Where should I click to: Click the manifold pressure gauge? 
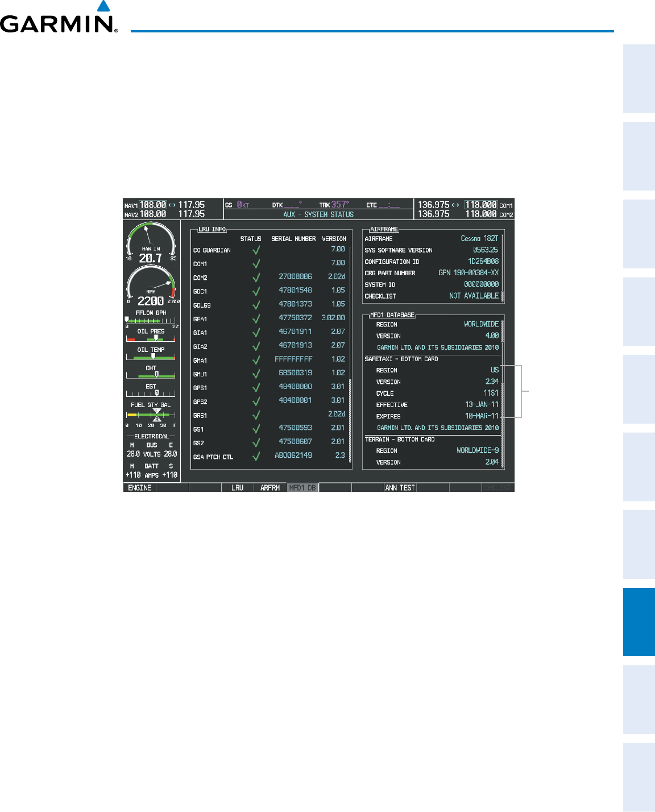(x=151, y=242)
